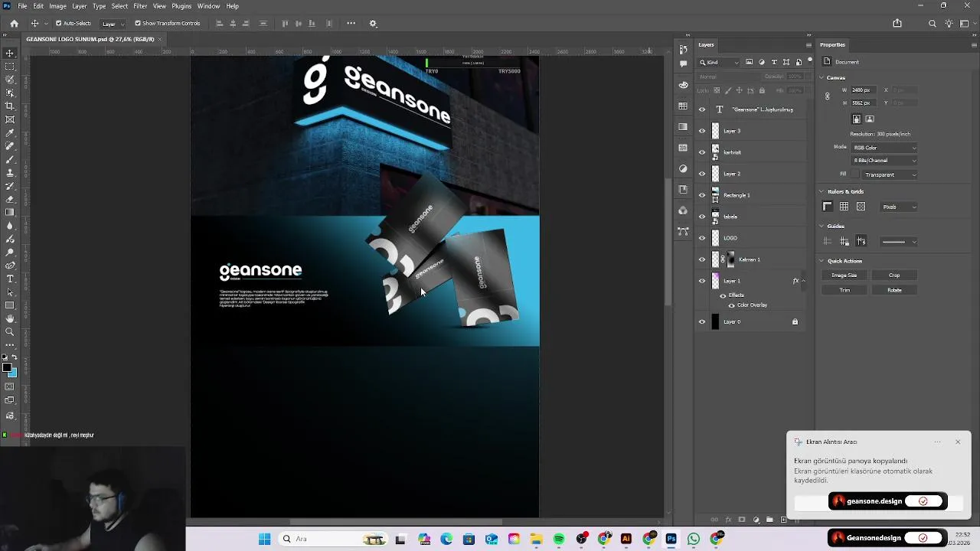This screenshot has height=551, width=980.
Task: Toggle visibility of Color Overlay effect
Action: [x=731, y=305]
